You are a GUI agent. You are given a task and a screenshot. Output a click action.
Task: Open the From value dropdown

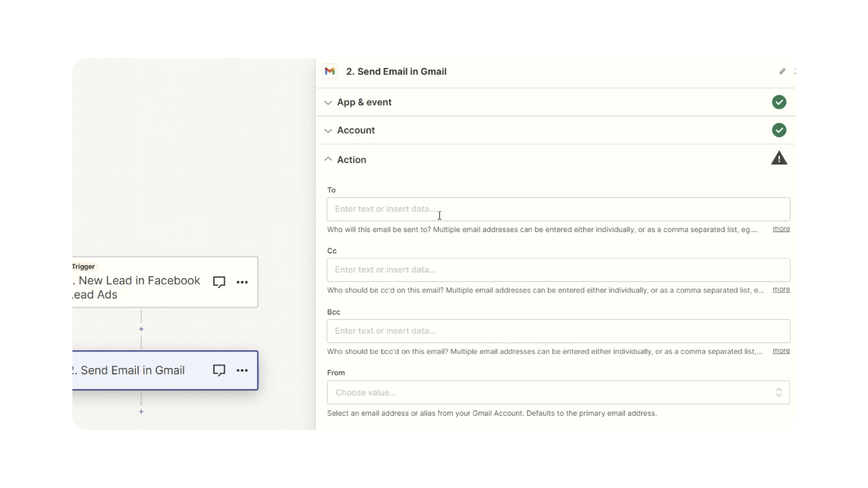coord(558,392)
